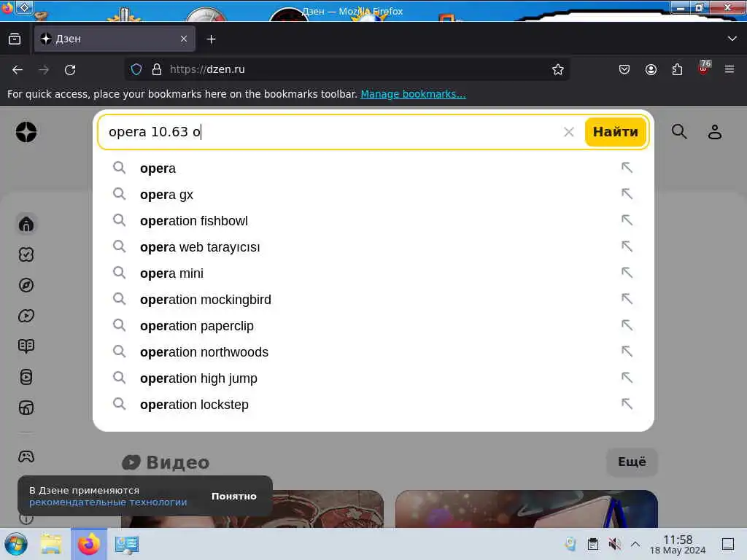Open the file manager taskbar icon
747x560 pixels.
coord(51,544)
